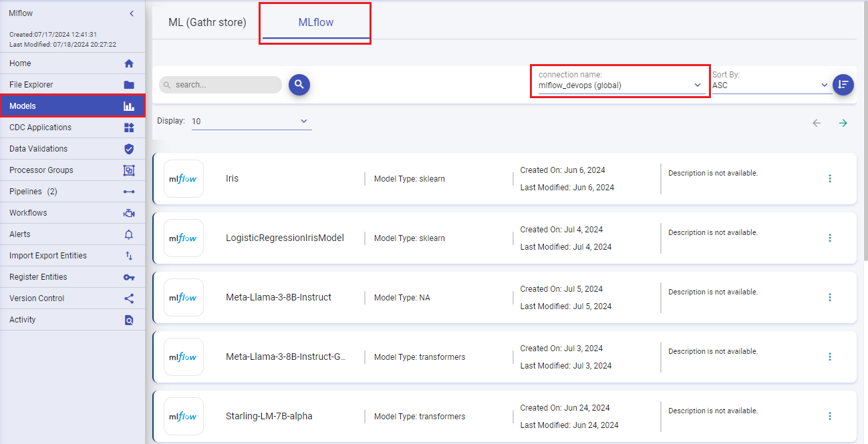Image resolution: width=868 pixels, height=444 pixels.
Task: Open three-dot menu for the transformers Meta-Llama model
Action: tap(830, 357)
